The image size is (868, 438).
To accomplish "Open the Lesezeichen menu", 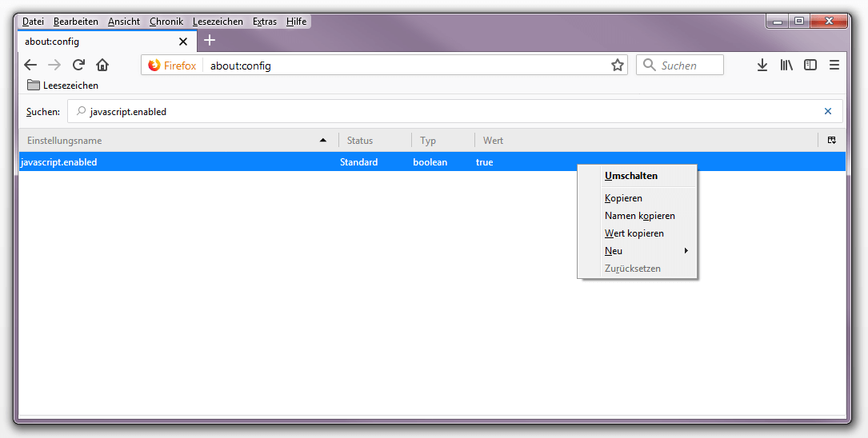I will pyautogui.click(x=218, y=22).
